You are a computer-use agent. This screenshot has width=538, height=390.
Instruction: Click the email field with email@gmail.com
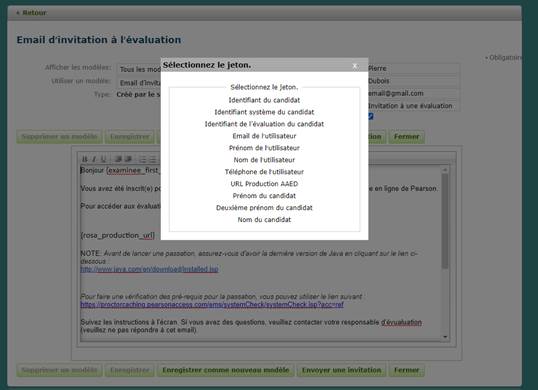click(413, 93)
